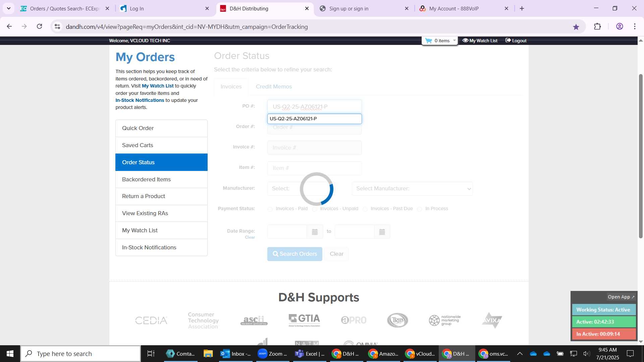Open the browser extensions puzzle icon
644x362 pixels.
click(x=597, y=26)
